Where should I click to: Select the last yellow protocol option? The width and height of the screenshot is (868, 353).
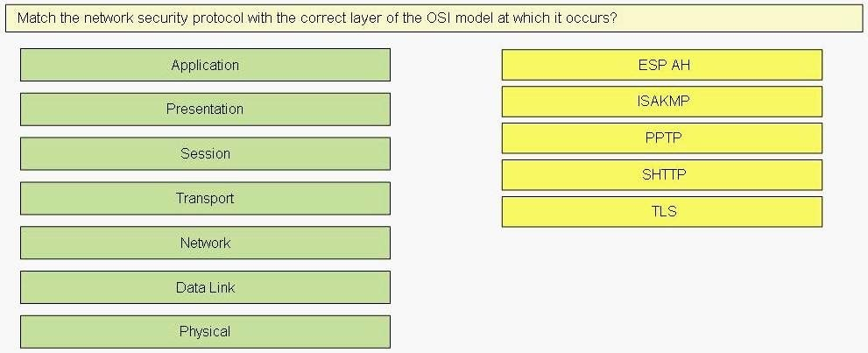(662, 211)
